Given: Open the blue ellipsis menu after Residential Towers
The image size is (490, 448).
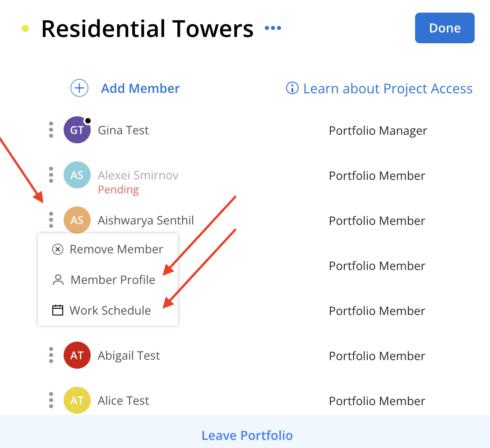Looking at the screenshot, I should [x=273, y=28].
